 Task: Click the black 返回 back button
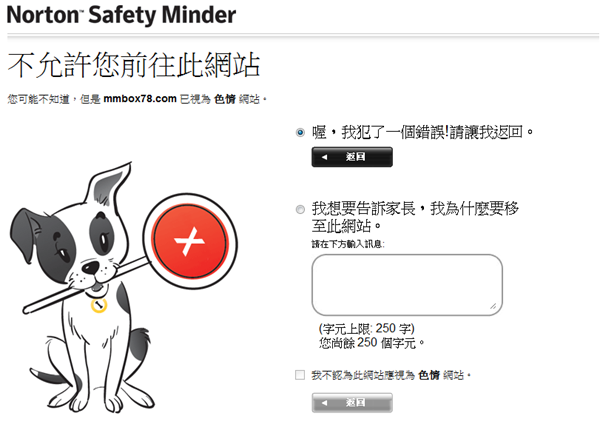352,157
